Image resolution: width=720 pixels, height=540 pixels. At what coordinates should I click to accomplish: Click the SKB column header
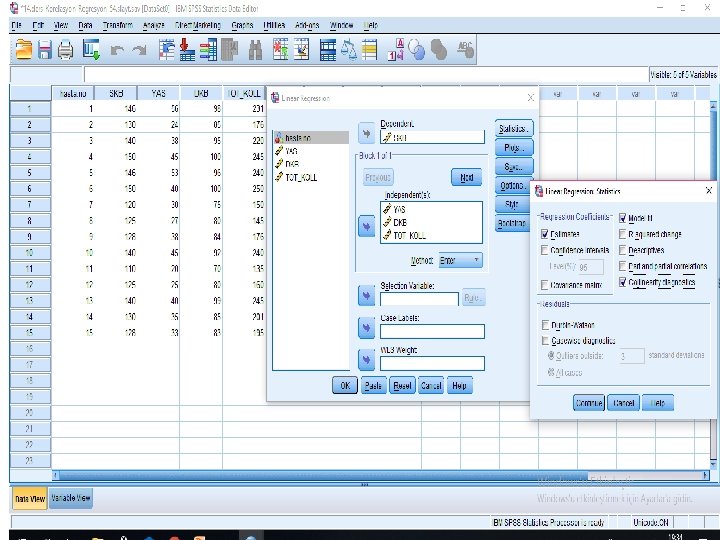pyautogui.click(x=116, y=93)
